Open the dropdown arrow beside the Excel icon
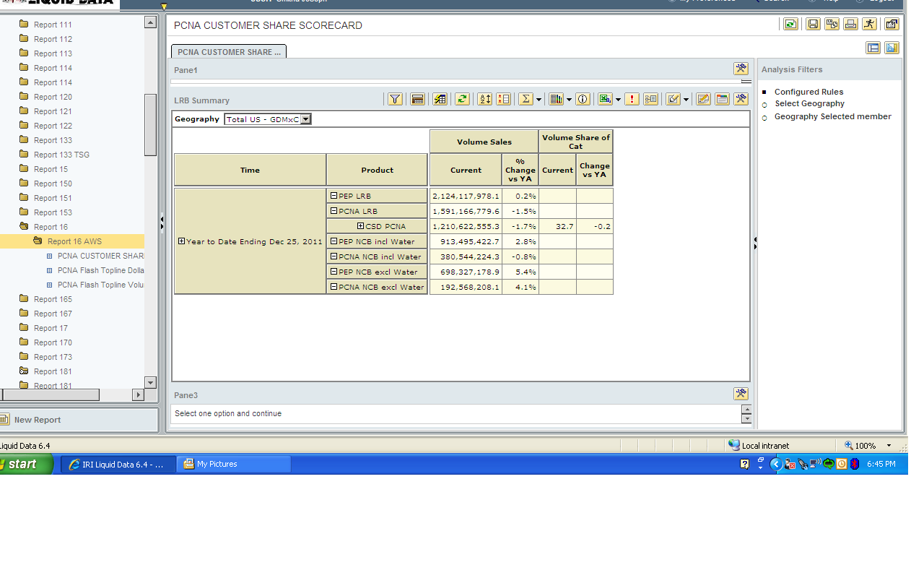 point(618,100)
